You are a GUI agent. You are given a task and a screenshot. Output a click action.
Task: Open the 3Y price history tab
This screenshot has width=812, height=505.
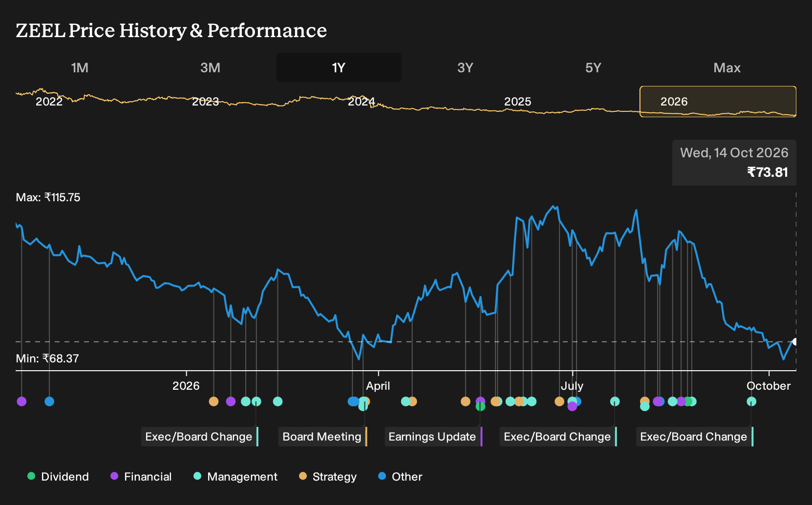[465, 67]
